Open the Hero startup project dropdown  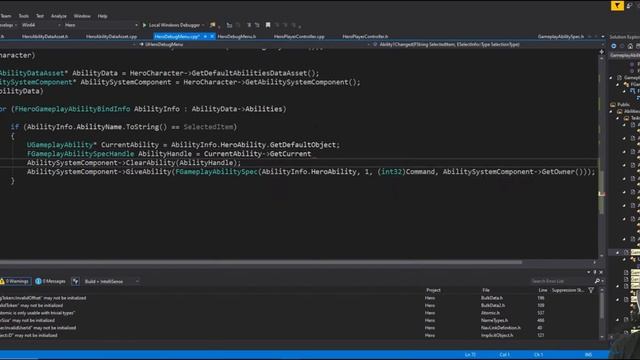101,25
